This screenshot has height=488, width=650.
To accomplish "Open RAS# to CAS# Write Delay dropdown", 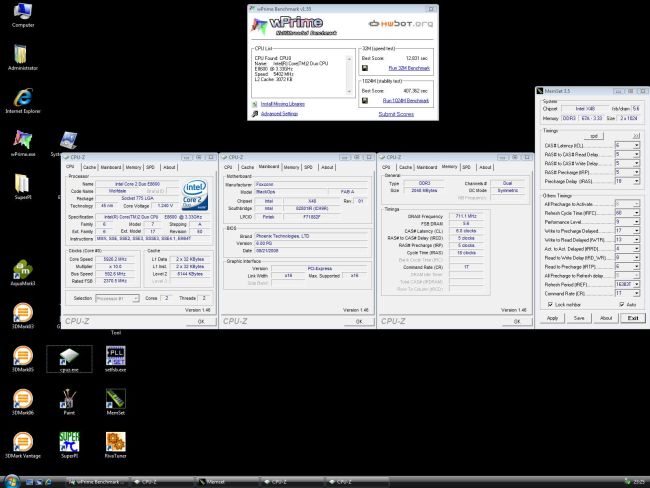I will [636, 163].
